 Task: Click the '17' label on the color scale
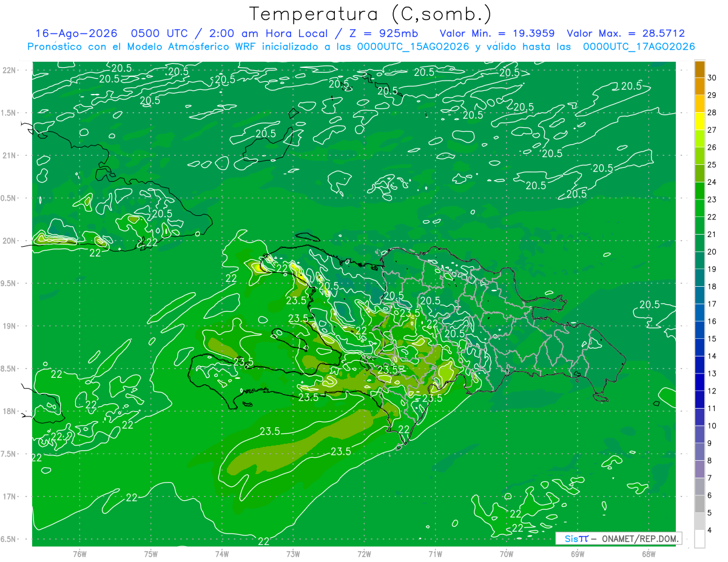712,304
